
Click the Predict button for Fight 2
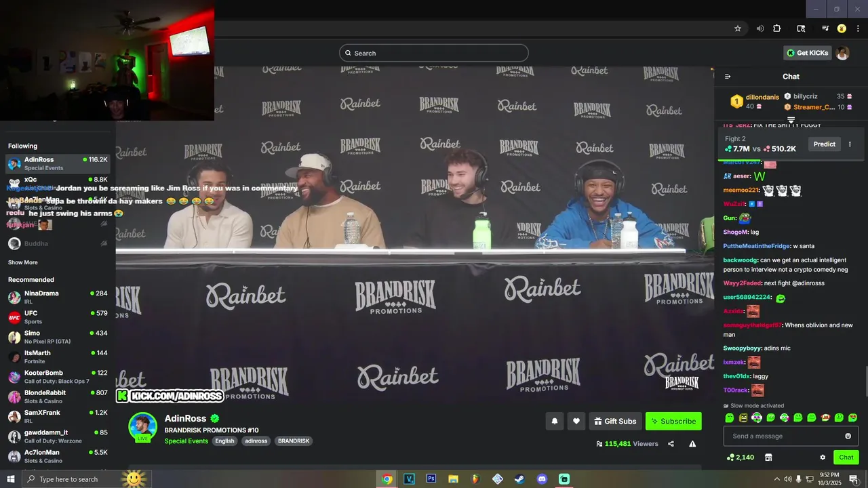click(824, 144)
